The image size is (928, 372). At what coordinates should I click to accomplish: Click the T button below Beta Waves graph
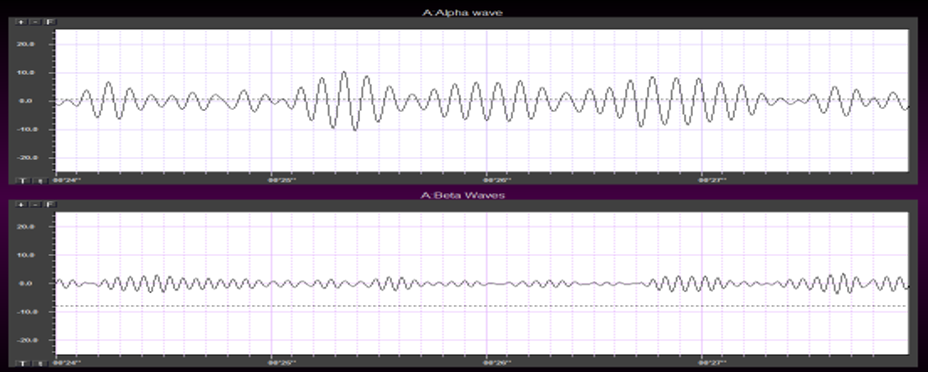coord(22,363)
